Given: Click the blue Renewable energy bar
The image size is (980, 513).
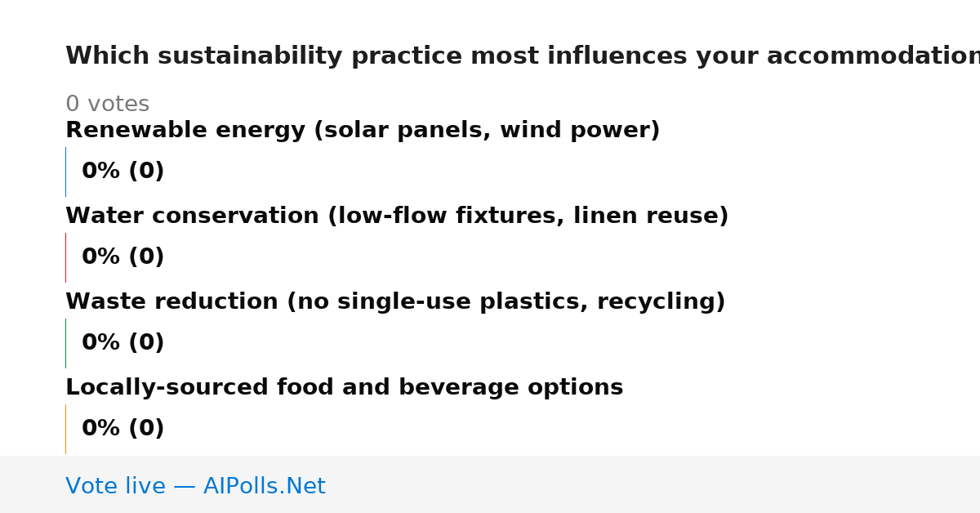Looking at the screenshot, I should tap(65, 172).
